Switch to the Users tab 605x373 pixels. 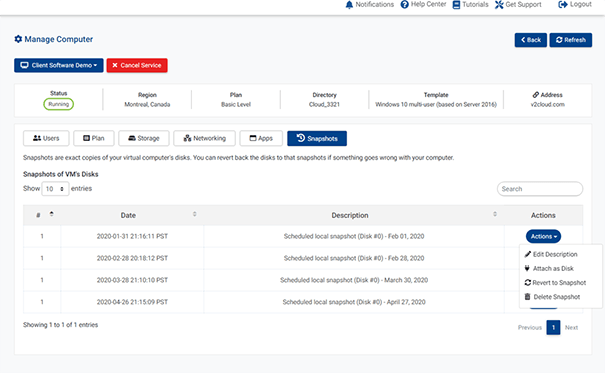point(46,138)
